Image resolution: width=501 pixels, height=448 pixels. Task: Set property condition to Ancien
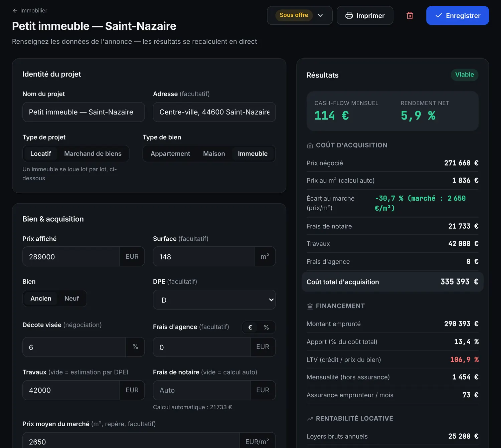(x=41, y=298)
